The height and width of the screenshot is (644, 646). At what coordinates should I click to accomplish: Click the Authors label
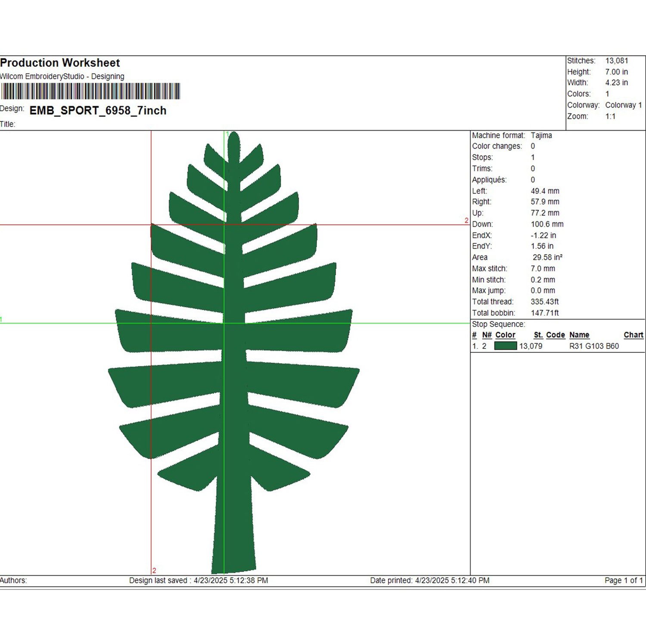click(13, 580)
